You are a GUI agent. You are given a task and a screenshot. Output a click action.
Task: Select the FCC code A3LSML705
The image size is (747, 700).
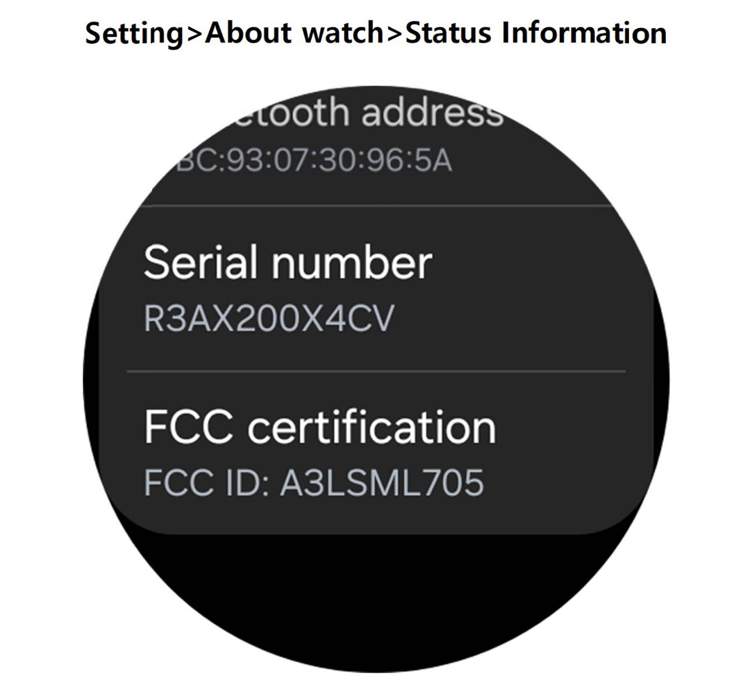click(382, 482)
